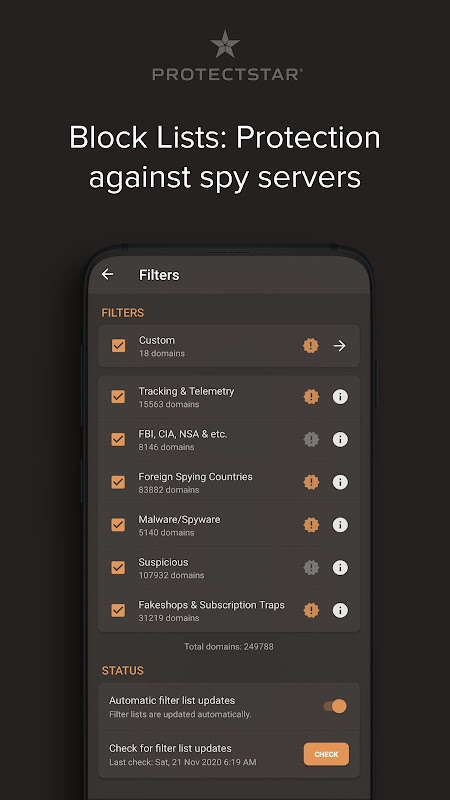The height and width of the screenshot is (800, 450).
Task: Click orange badge icon for Custom filter
Action: [x=311, y=346]
